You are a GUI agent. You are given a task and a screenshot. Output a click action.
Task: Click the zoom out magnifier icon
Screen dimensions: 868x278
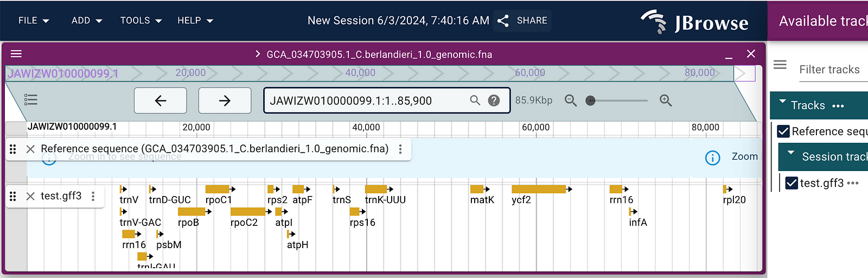tap(570, 100)
